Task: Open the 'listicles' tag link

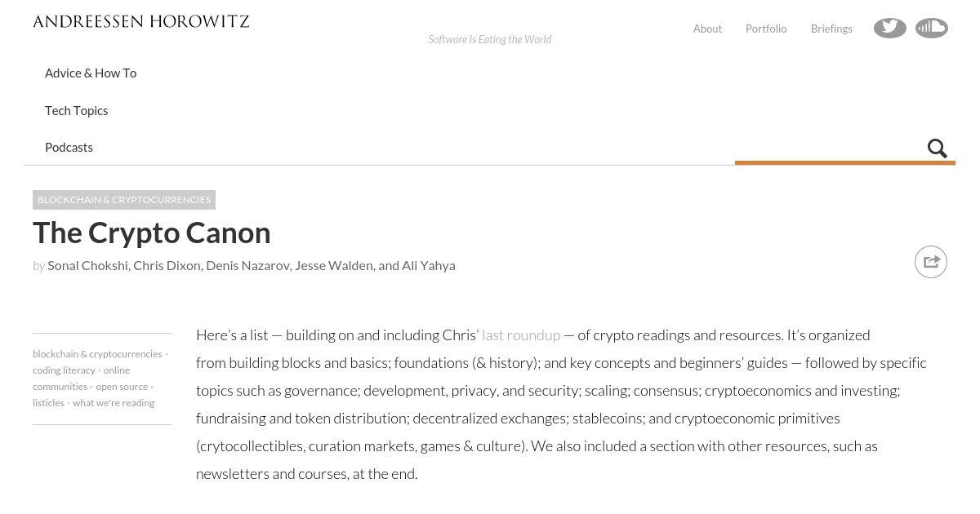Action: point(48,403)
